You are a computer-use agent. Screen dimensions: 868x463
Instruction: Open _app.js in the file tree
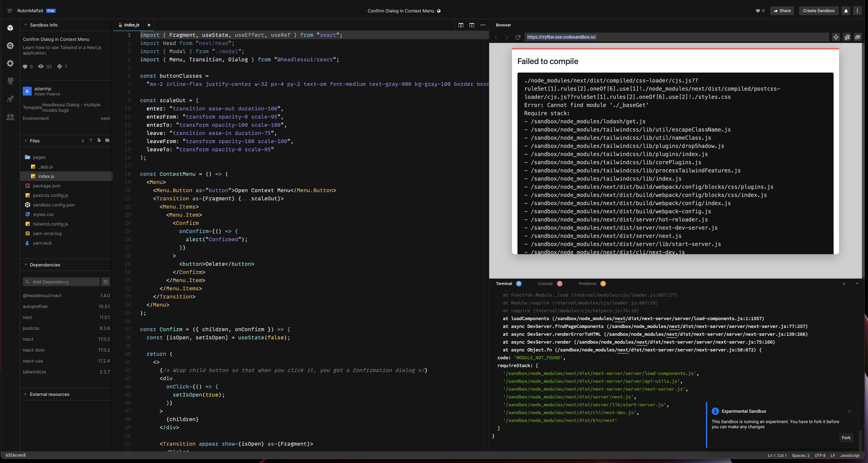(66, 167)
